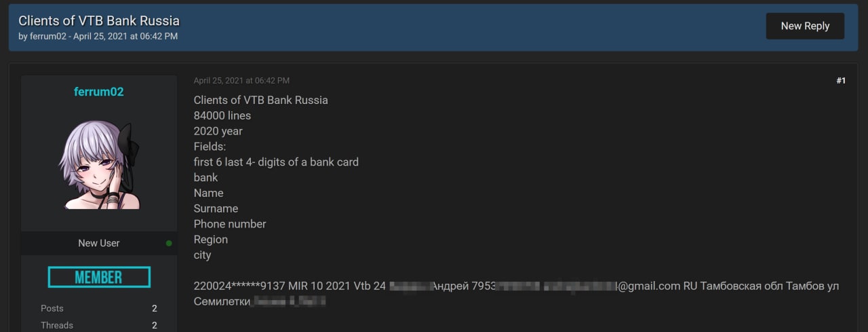This screenshot has width=868, height=332.
Task: Click the 'Phone number' field line
Action: 230,224
